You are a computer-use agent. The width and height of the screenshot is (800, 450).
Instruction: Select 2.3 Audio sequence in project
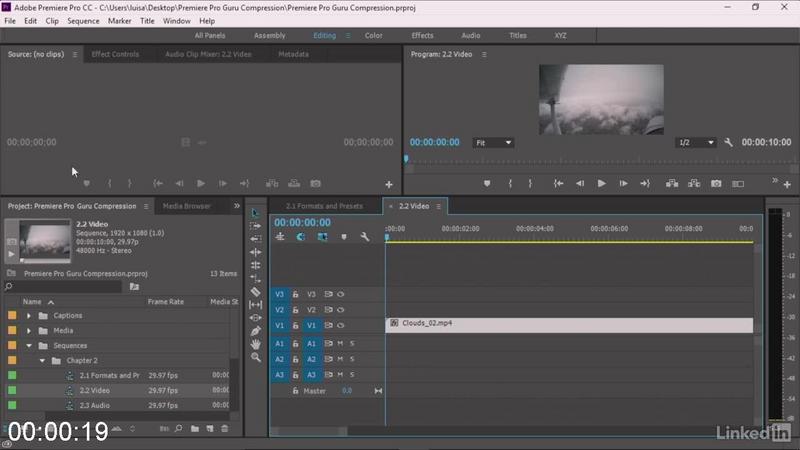(x=94, y=406)
